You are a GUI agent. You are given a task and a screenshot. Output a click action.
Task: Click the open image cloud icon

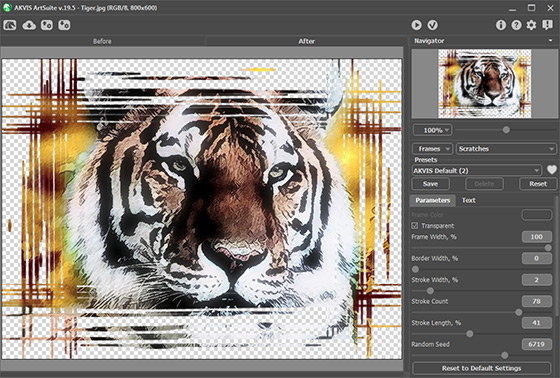pos(29,25)
